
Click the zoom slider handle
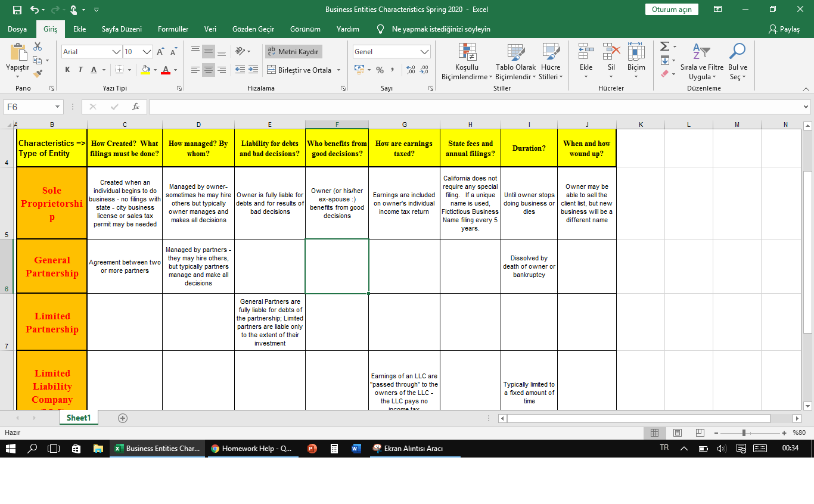pos(744,433)
